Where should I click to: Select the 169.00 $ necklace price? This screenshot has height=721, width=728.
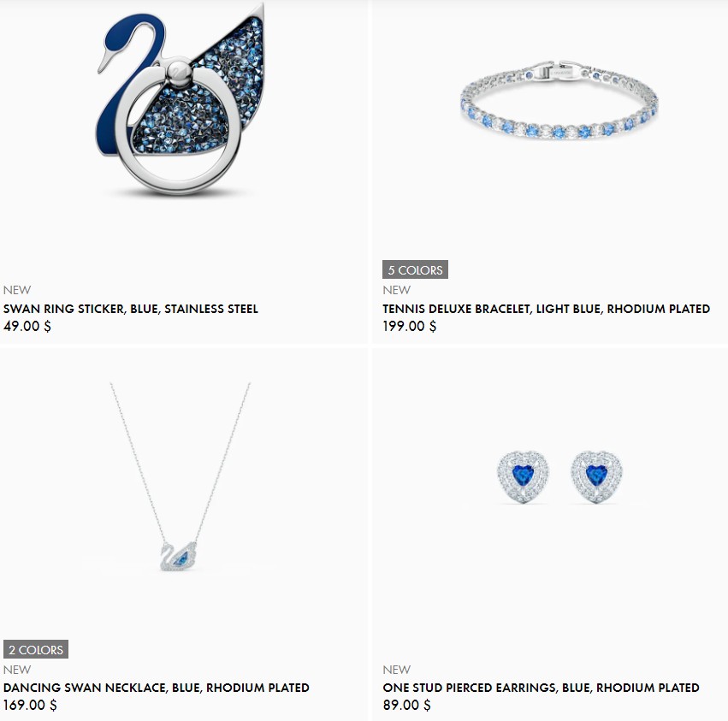click(30, 705)
